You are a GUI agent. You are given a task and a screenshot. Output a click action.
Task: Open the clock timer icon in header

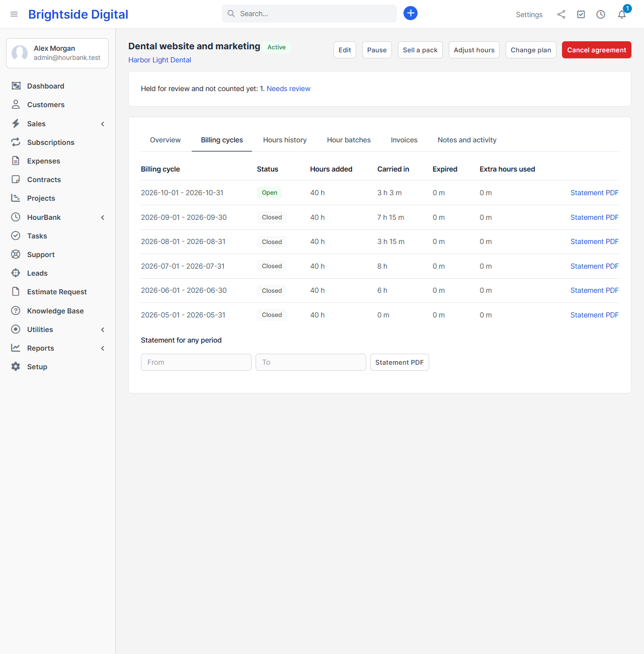pyautogui.click(x=601, y=14)
